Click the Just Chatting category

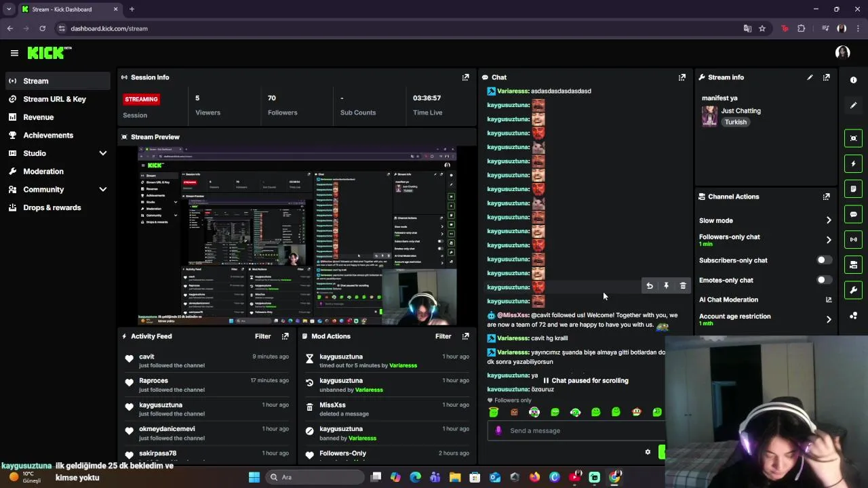(x=741, y=110)
